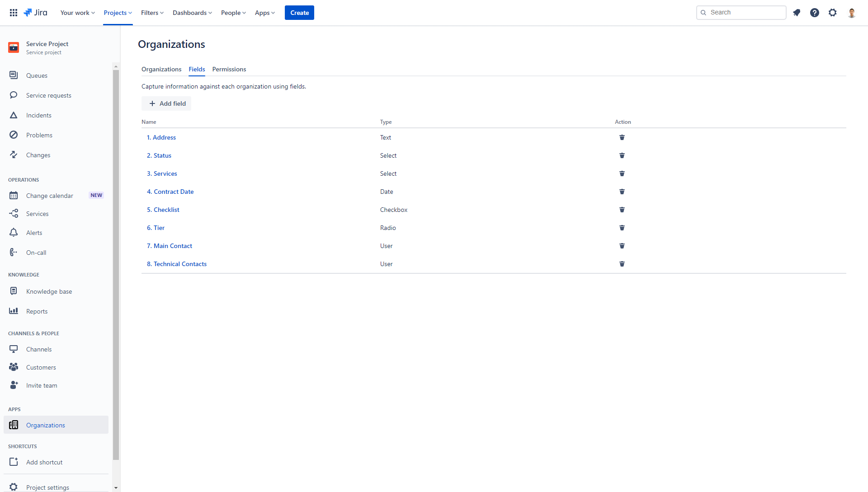Open user profile avatar
Viewport: 868px width, 492px height.
(x=851, y=13)
